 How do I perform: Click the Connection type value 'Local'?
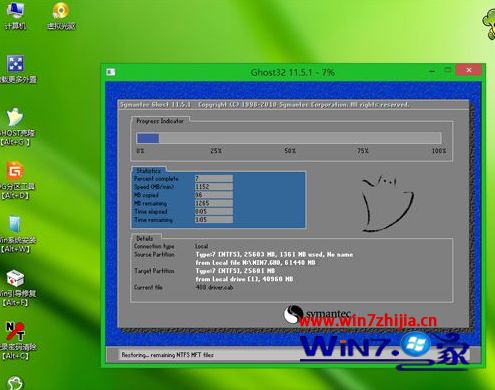[202, 246]
